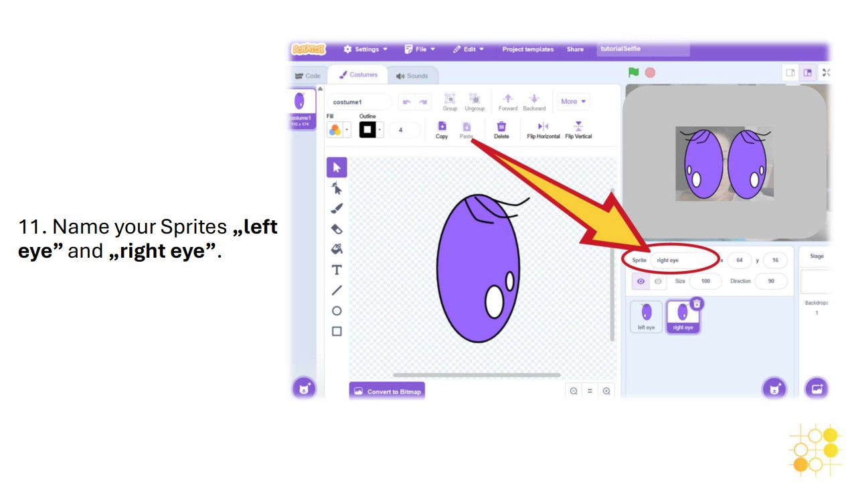Hide the selected sprite
Image resolution: width=858 pixels, height=504 pixels.
[x=658, y=281]
